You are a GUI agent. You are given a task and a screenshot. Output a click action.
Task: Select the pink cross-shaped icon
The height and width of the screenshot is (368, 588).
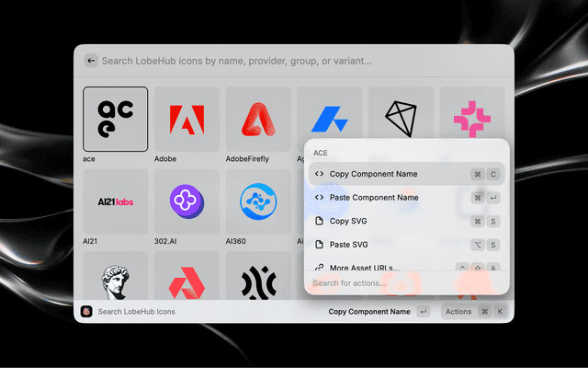click(x=471, y=118)
